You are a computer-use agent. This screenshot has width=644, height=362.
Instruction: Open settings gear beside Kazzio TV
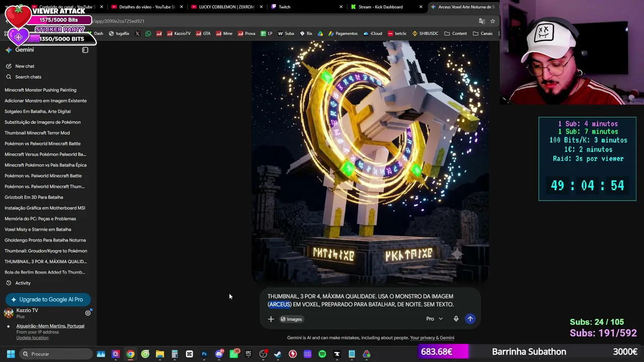88,313
